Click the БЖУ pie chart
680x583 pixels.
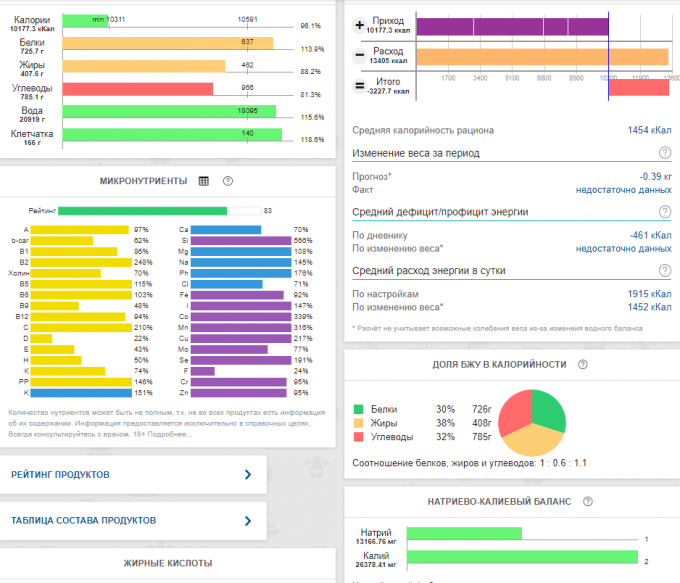pos(531,420)
